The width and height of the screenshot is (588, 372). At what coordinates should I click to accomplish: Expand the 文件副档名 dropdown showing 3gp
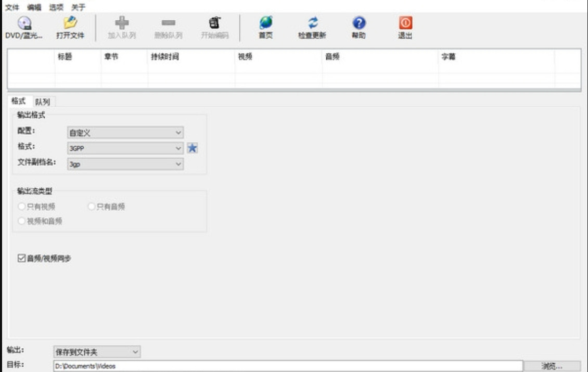click(125, 164)
